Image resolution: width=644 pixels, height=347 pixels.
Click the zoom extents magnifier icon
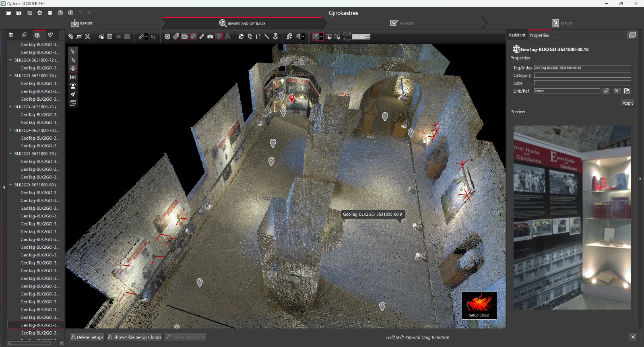(87, 37)
